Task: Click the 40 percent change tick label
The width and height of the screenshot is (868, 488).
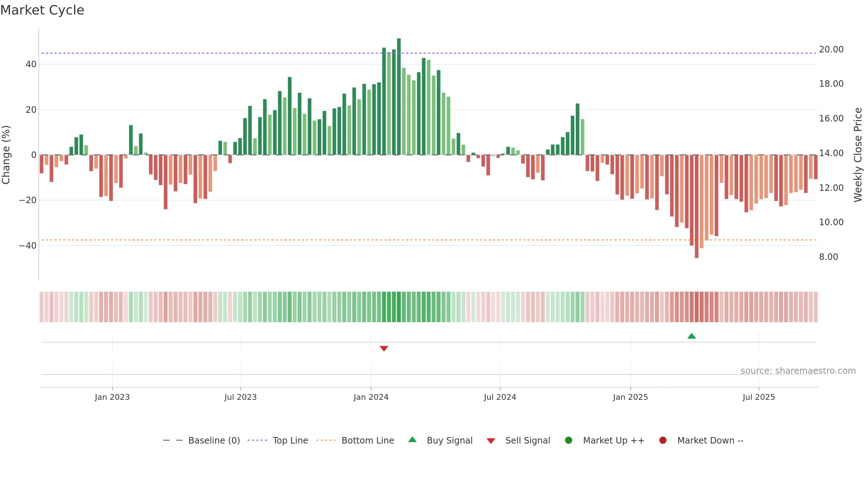Action: click(31, 64)
